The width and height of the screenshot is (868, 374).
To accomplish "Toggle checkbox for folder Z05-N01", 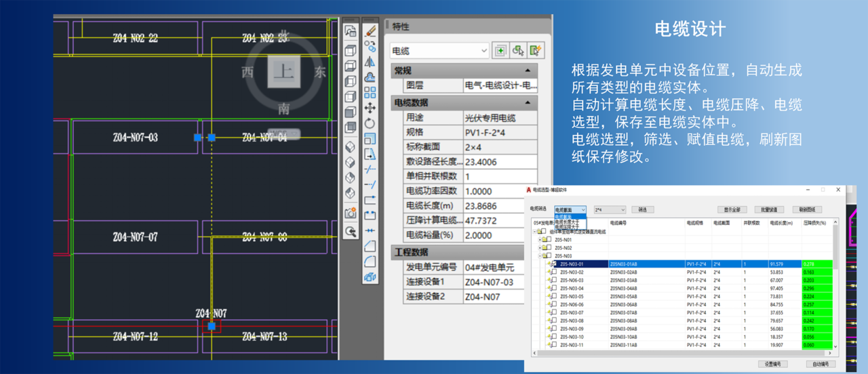I will point(549,239).
